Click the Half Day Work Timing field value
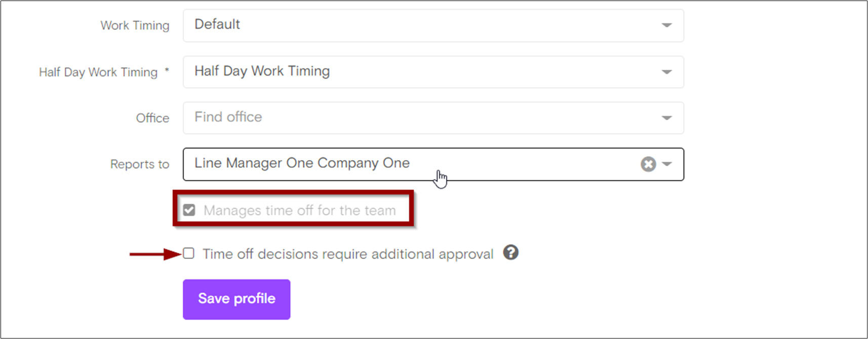868x339 pixels. 262,71
